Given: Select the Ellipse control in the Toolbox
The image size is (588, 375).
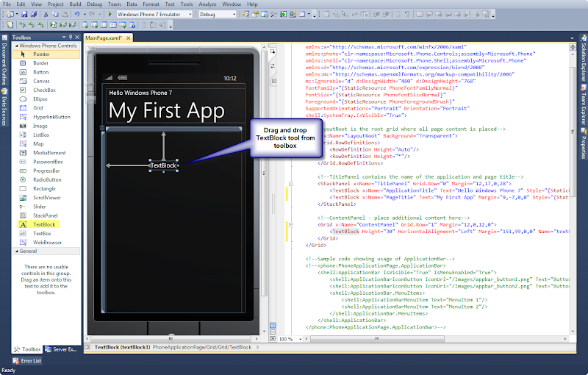Looking at the screenshot, I should (x=41, y=99).
